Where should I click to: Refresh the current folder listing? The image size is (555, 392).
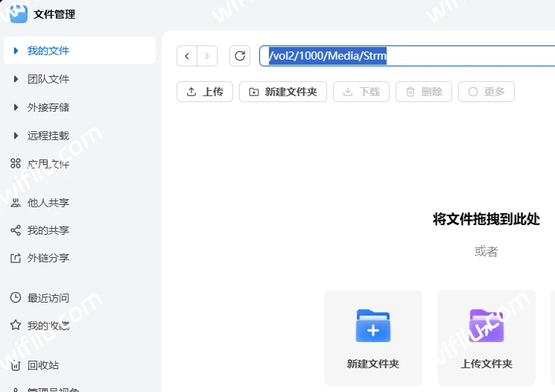[239, 56]
